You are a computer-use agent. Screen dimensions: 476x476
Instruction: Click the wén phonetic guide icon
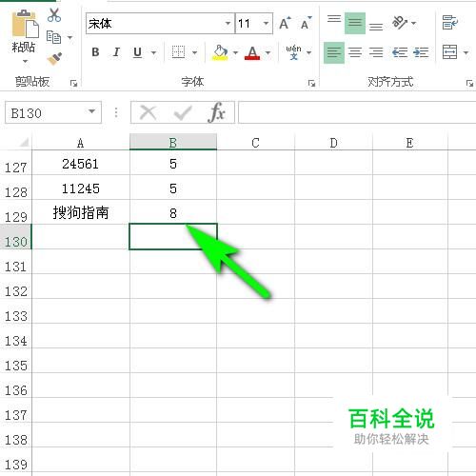pos(293,52)
